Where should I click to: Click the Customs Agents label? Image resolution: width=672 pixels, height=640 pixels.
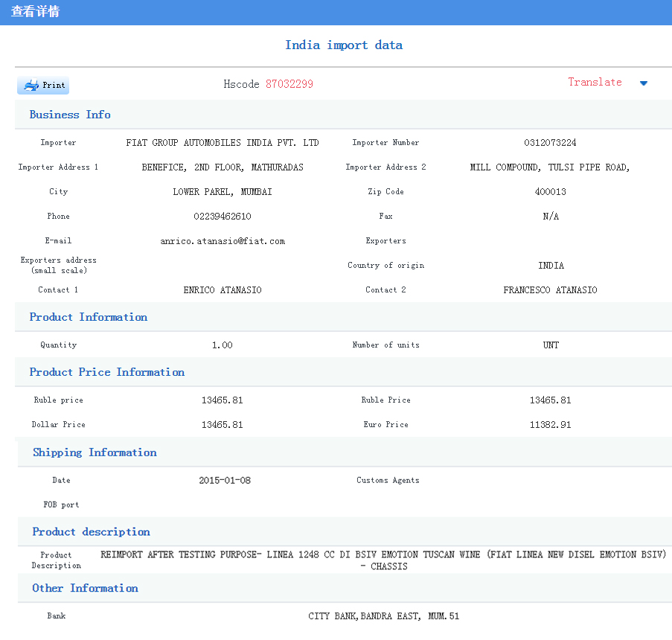pyautogui.click(x=388, y=481)
